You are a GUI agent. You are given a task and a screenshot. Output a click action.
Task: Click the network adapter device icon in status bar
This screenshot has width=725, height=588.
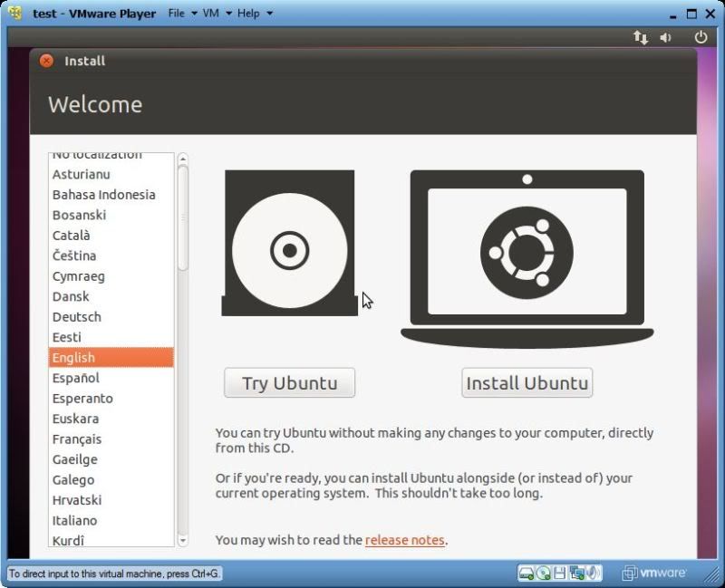(x=576, y=574)
